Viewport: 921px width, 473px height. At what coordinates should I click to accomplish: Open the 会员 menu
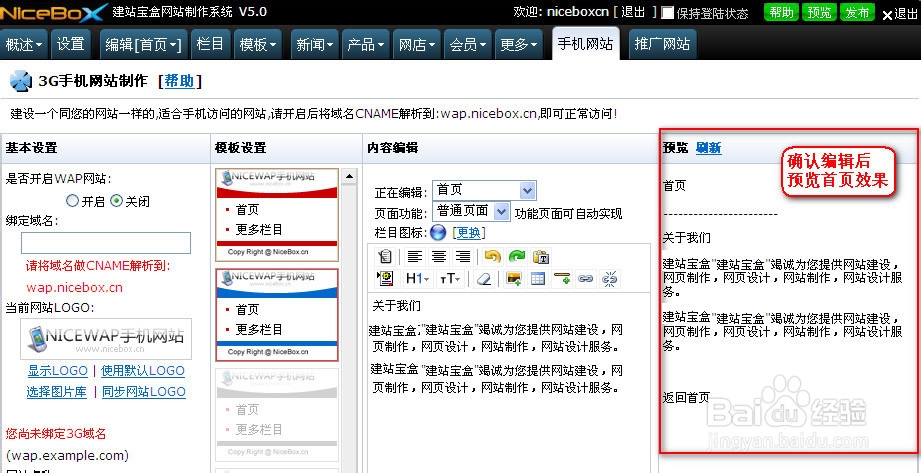click(x=468, y=45)
